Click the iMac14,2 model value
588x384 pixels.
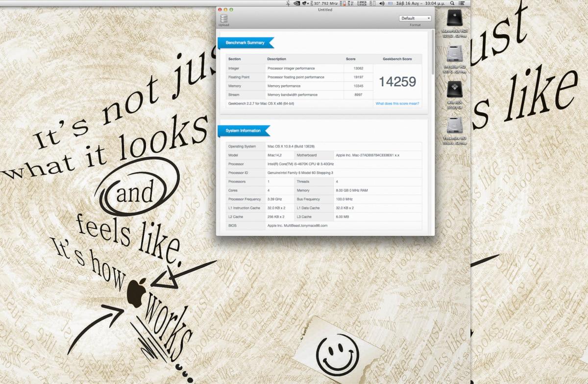point(274,155)
